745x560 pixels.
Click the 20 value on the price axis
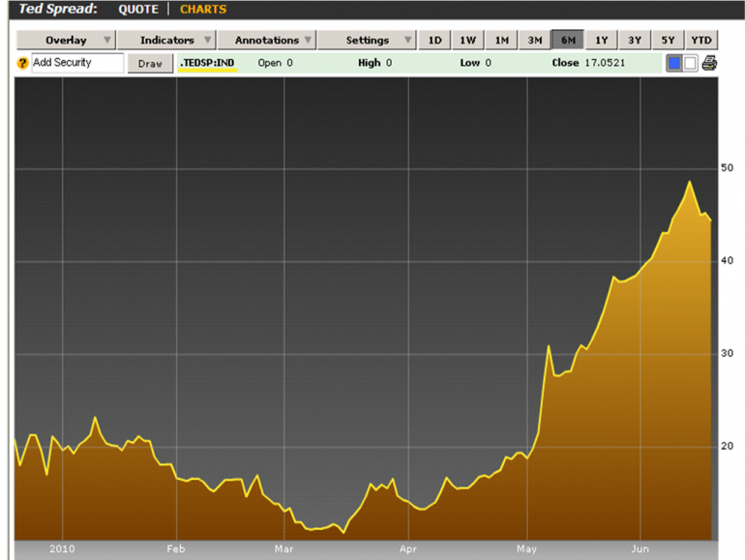tap(727, 446)
